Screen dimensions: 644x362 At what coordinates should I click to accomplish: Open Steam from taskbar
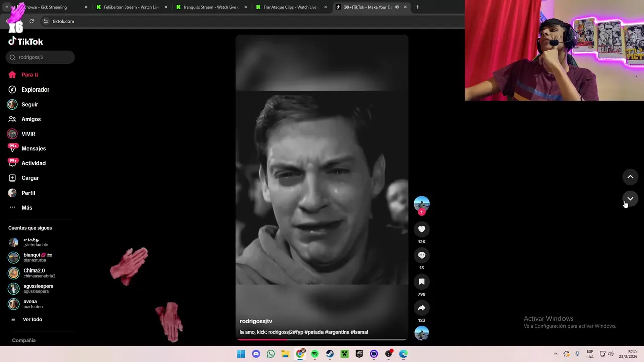pos(330,354)
